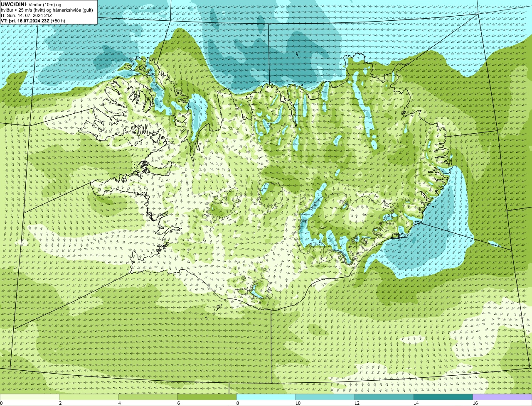Click the legend tick label "10"
The width and height of the screenshot is (532, 406).
tap(298, 403)
